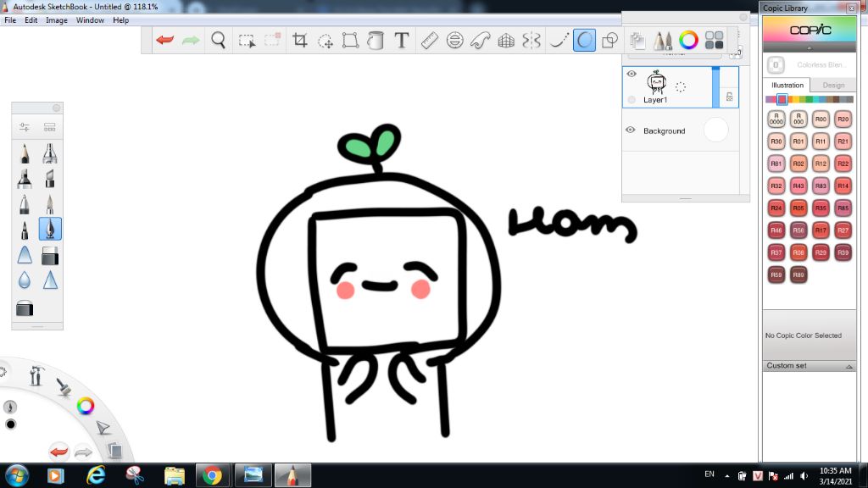This screenshot has height=488, width=868.
Task: Pick Copic color R00
Action: coord(821,119)
